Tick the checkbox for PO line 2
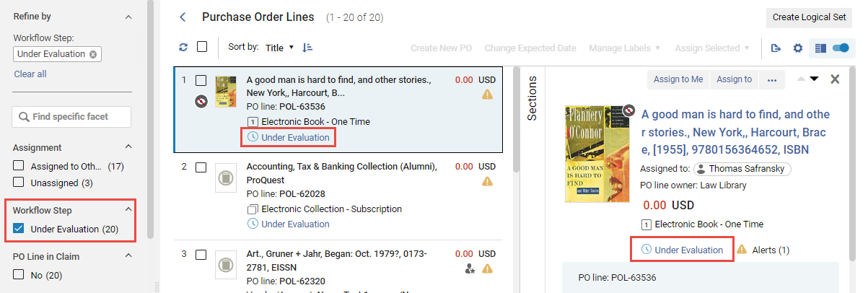 [201, 167]
